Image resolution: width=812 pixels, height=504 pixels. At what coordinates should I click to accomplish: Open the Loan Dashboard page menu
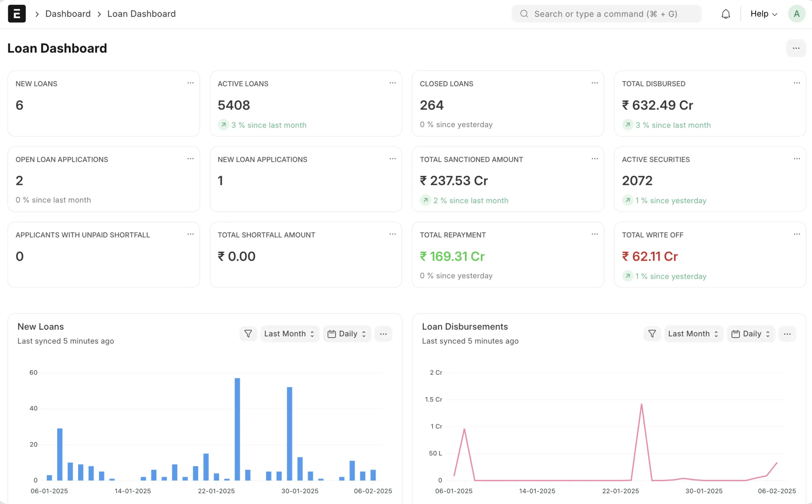point(796,48)
